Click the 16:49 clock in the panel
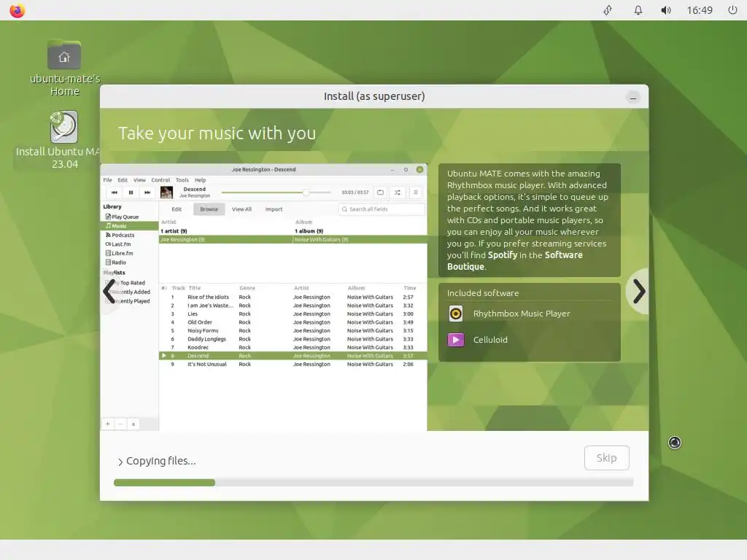 point(700,10)
